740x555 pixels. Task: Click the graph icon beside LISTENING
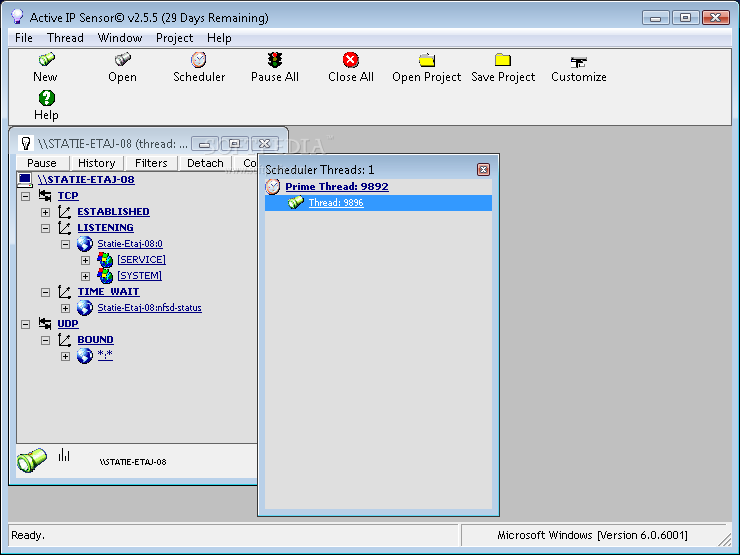(65, 227)
